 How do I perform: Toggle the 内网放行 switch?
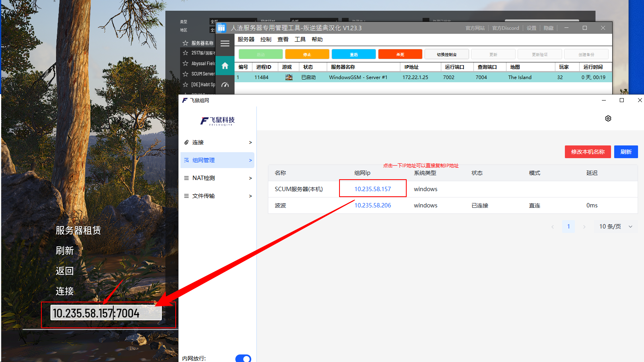(243, 358)
